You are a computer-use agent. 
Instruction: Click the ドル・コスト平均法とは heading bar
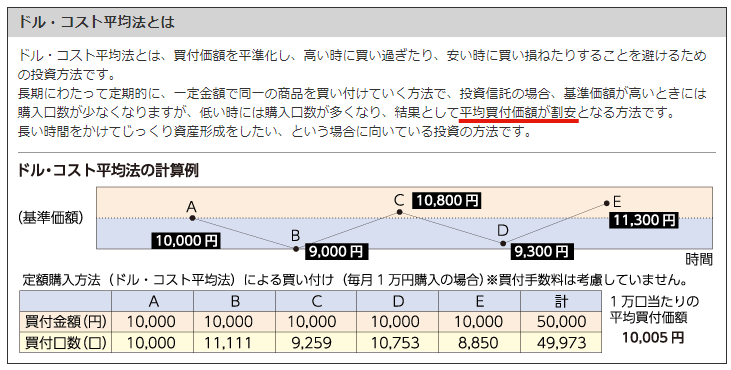point(365,22)
